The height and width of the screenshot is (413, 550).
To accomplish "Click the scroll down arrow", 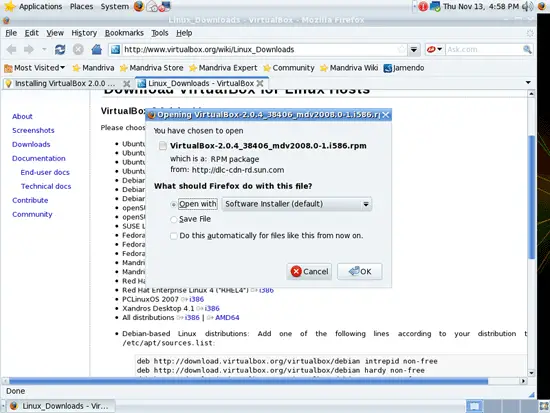I will point(531,373).
